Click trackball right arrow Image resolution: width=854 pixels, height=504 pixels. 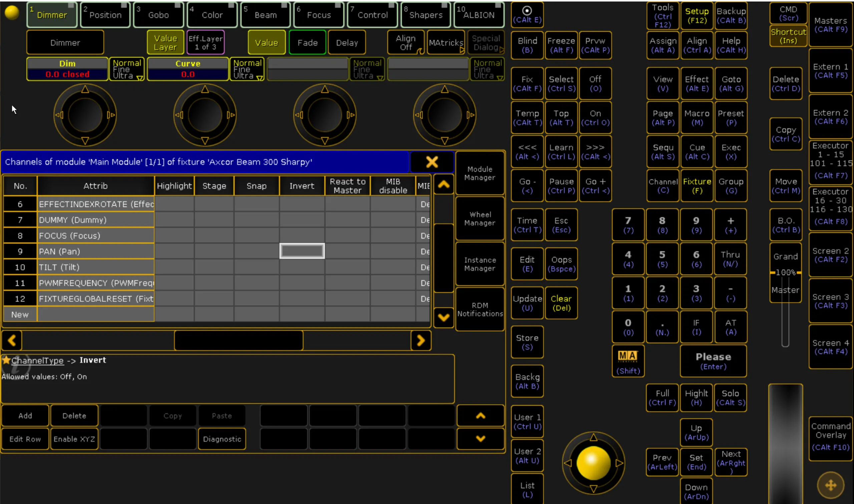tap(619, 463)
